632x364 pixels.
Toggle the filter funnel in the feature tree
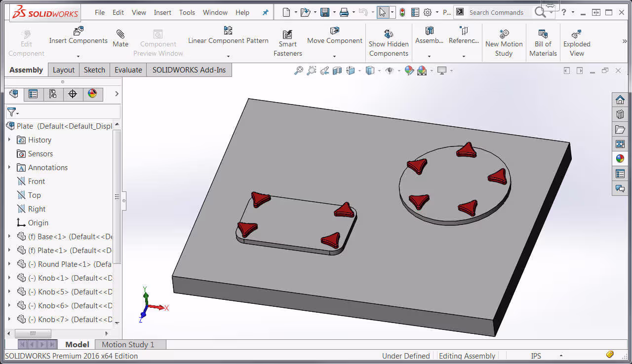pos(11,112)
